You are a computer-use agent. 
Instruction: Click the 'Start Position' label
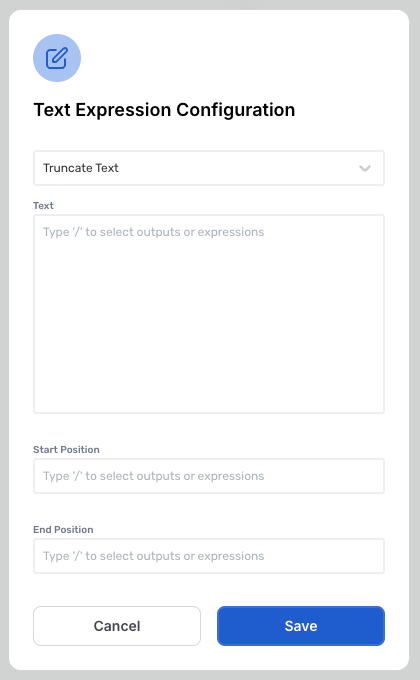coord(66,450)
